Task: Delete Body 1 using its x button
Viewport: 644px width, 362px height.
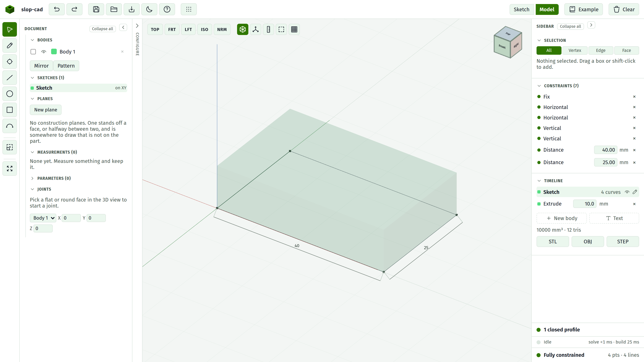Action: (122, 52)
